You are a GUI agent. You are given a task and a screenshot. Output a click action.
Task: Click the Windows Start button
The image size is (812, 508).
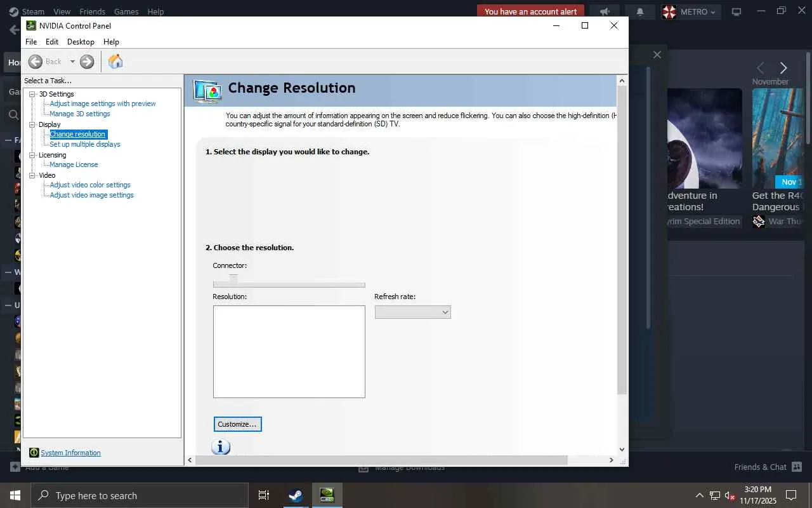click(x=15, y=495)
